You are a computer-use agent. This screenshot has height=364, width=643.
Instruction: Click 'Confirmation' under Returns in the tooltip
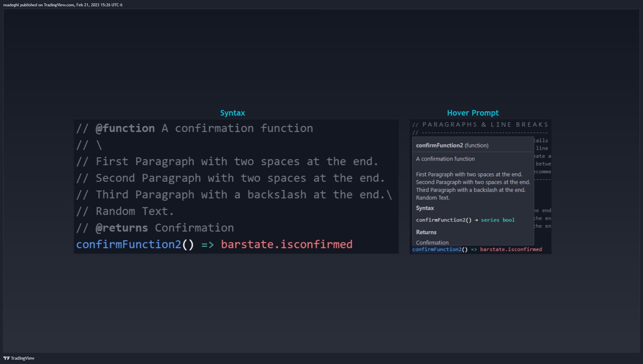click(x=432, y=242)
